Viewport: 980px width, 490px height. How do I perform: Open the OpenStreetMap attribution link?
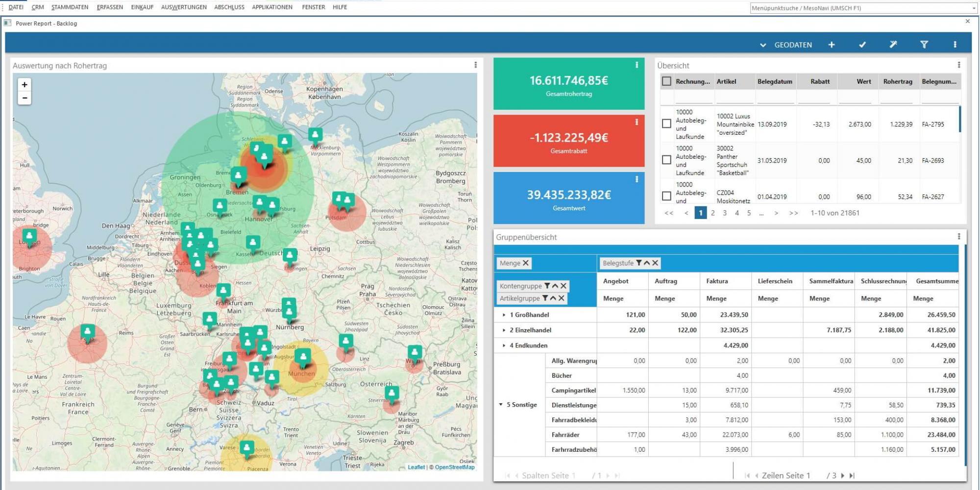(x=455, y=467)
